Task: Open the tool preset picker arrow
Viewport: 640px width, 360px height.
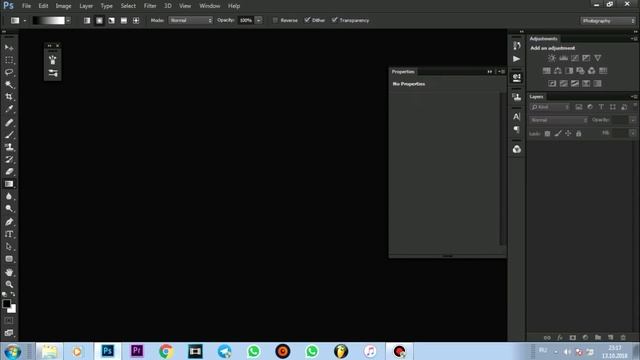Action: (x=25, y=20)
